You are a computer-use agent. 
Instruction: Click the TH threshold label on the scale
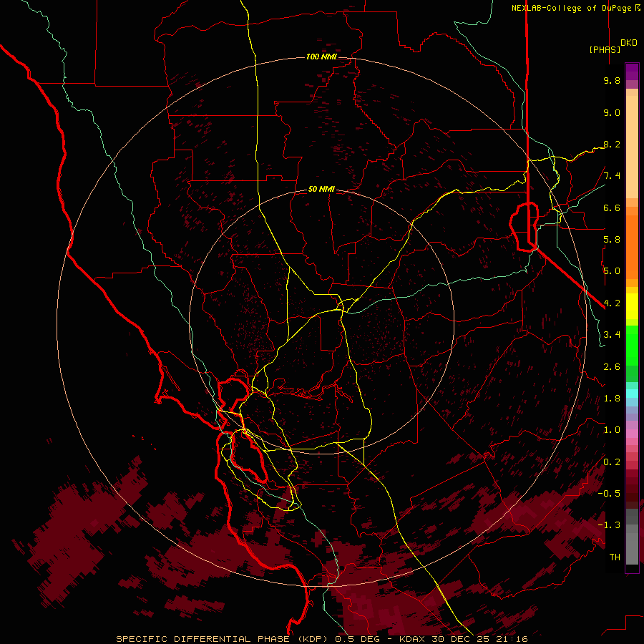(615, 557)
